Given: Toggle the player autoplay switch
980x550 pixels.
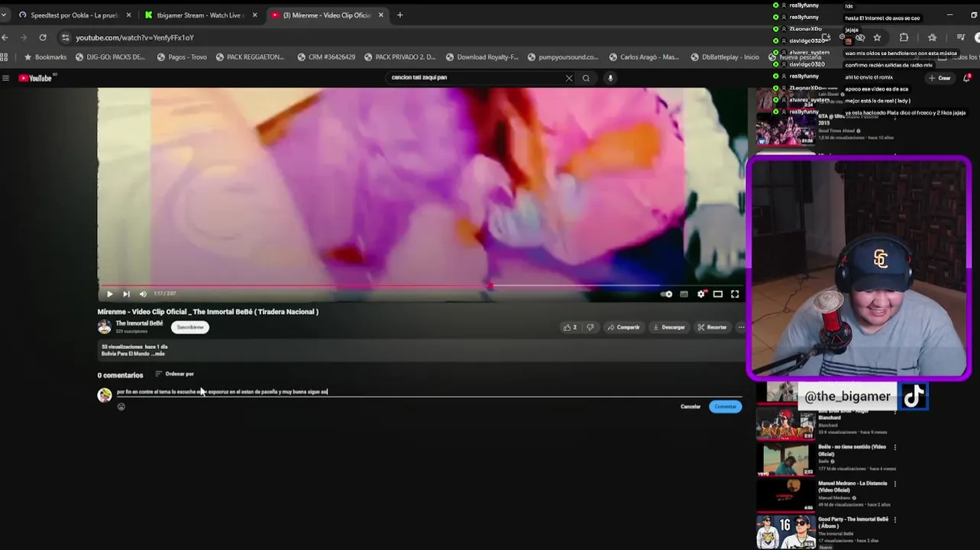Looking at the screenshot, I should [x=667, y=294].
